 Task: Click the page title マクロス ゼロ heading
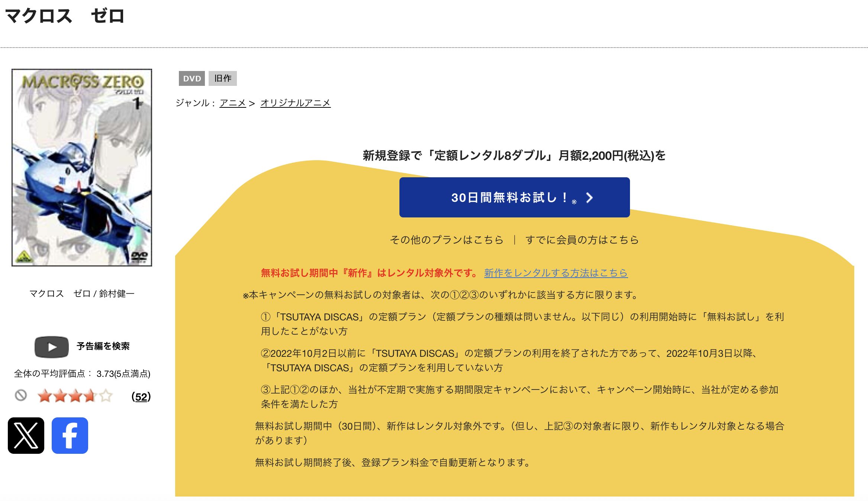pos(65,16)
